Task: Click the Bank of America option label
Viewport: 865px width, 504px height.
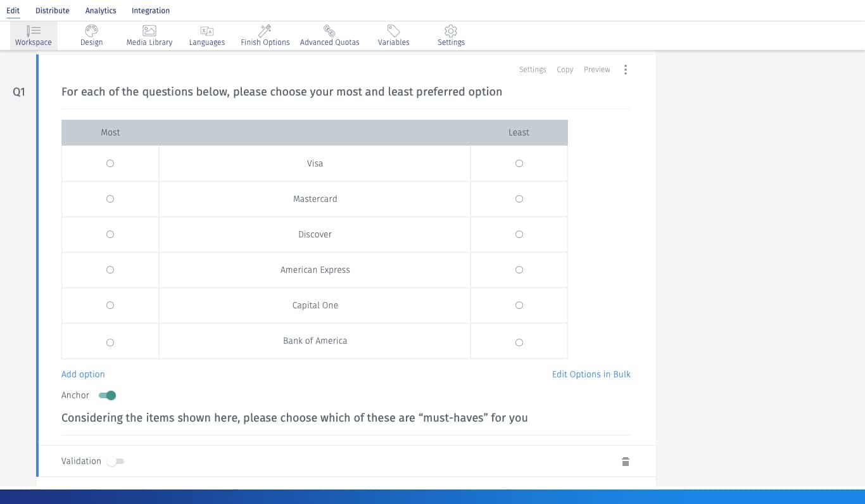Action: pyautogui.click(x=315, y=341)
